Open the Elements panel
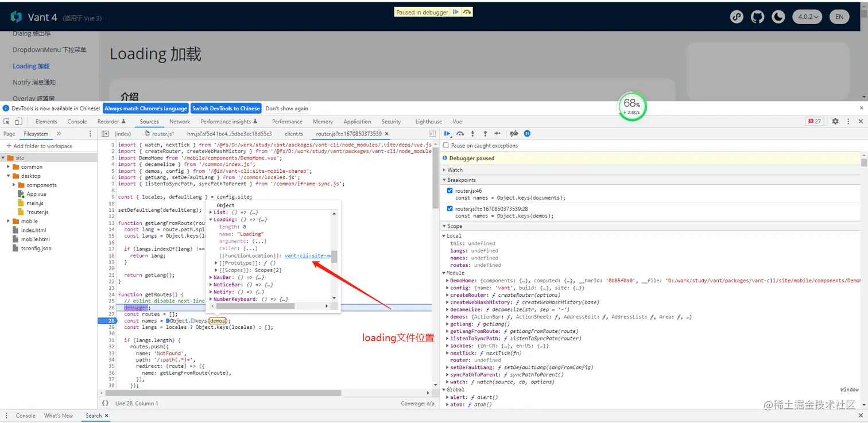Viewport: 868px width, 423px height. point(46,122)
